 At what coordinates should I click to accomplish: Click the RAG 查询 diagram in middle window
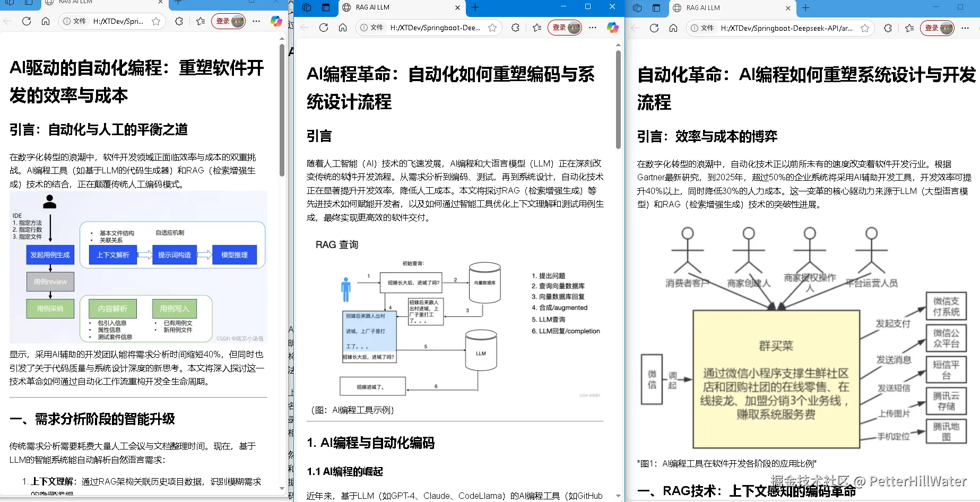(456, 318)
